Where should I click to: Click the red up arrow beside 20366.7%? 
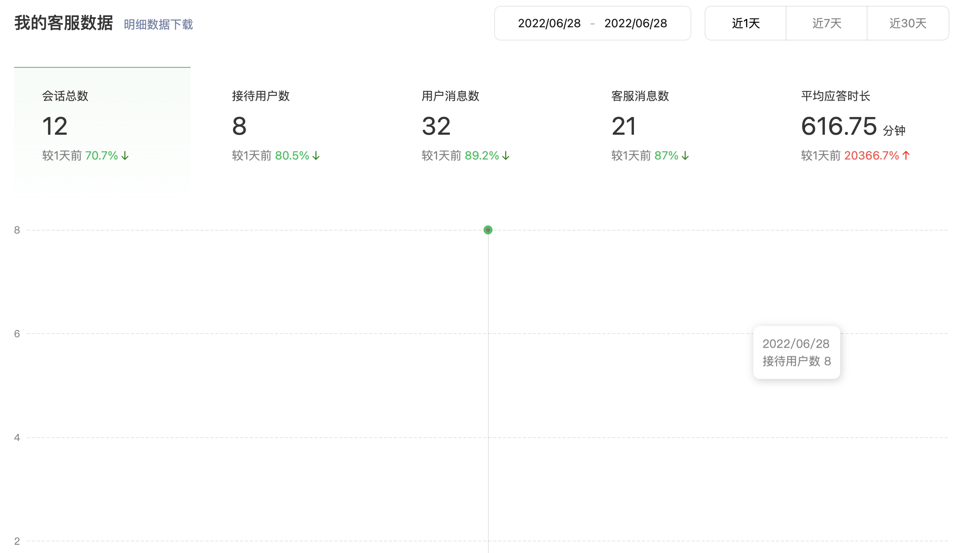tap(906, 155)
